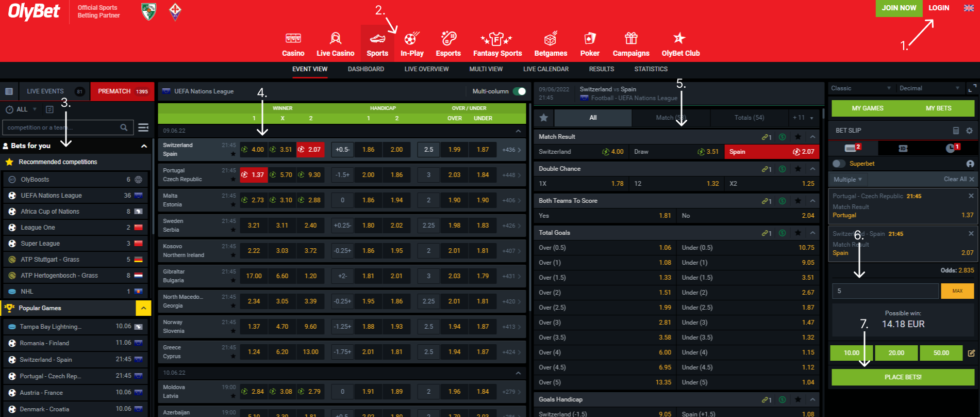
Task: Click the Superbet info person icon
Action: click(x=970, y=164)
